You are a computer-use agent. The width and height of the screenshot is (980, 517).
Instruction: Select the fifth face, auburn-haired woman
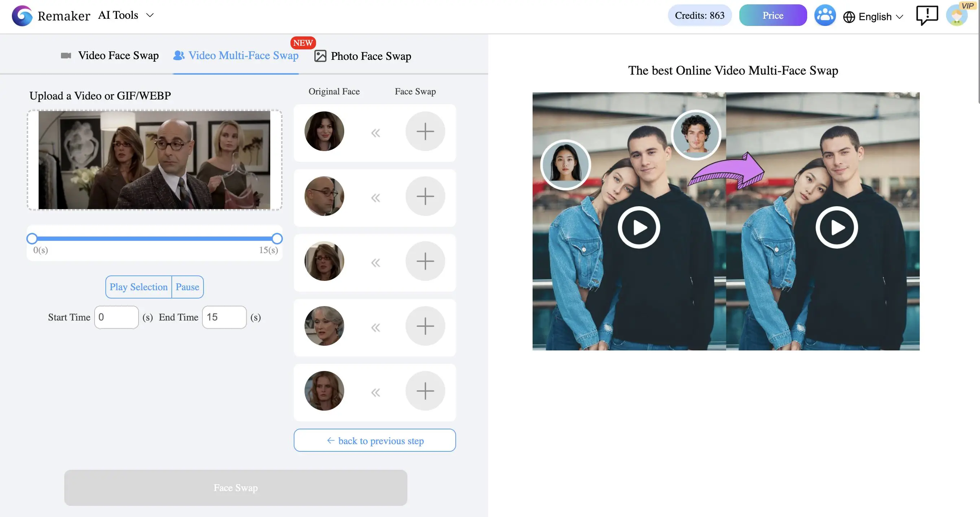pos(324,391)
